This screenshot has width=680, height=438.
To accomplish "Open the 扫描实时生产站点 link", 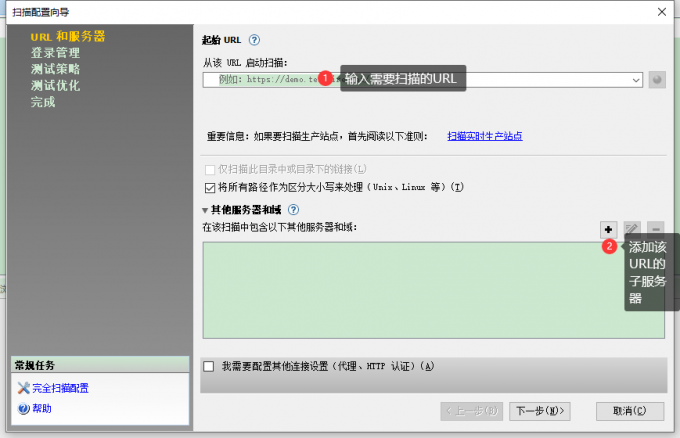I will pos(484,136).
